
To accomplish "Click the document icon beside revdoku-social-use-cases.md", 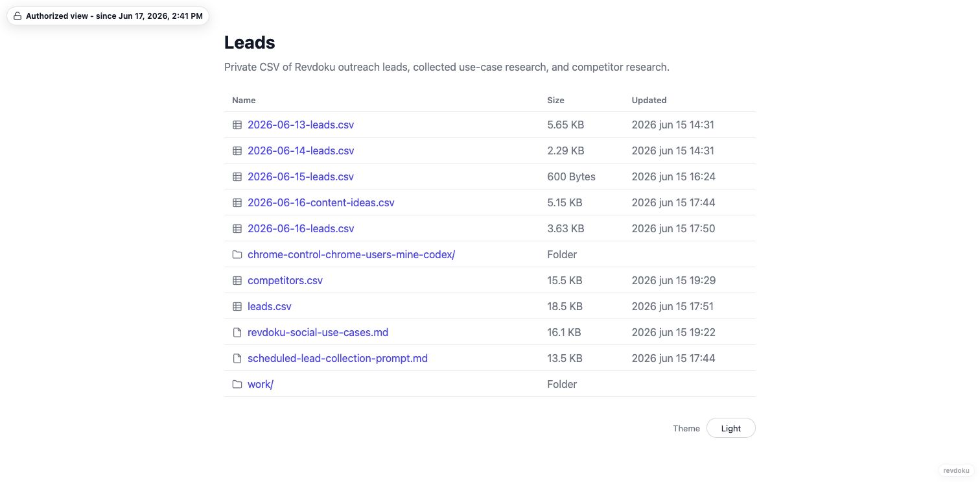I will [x=237, y=332].
